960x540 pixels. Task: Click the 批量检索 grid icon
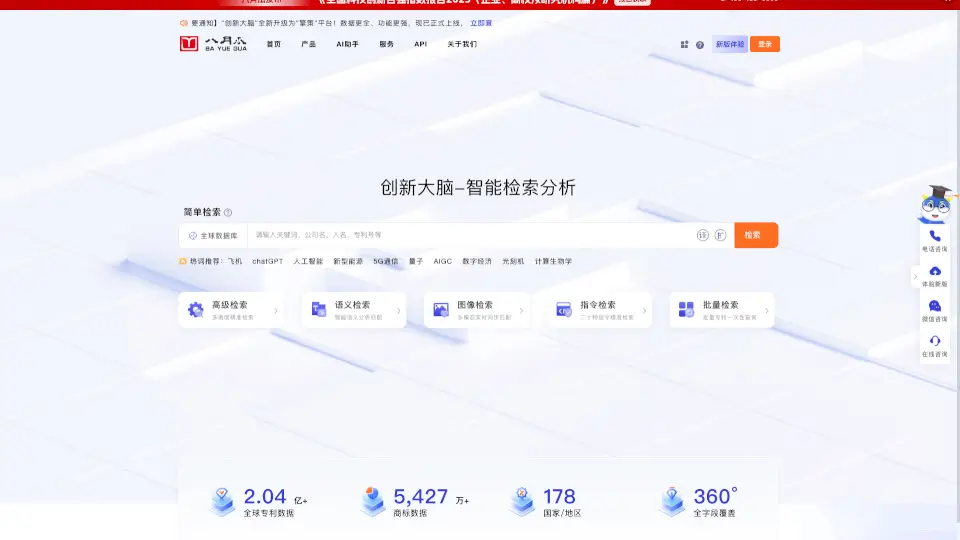pyautogui.click(x=686, y=310)
